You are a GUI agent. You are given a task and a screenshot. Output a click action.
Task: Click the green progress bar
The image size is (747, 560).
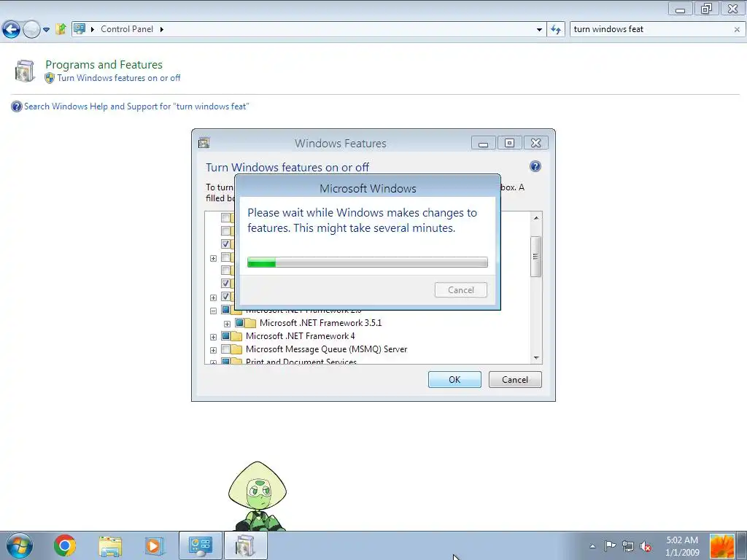click(368, 262)
